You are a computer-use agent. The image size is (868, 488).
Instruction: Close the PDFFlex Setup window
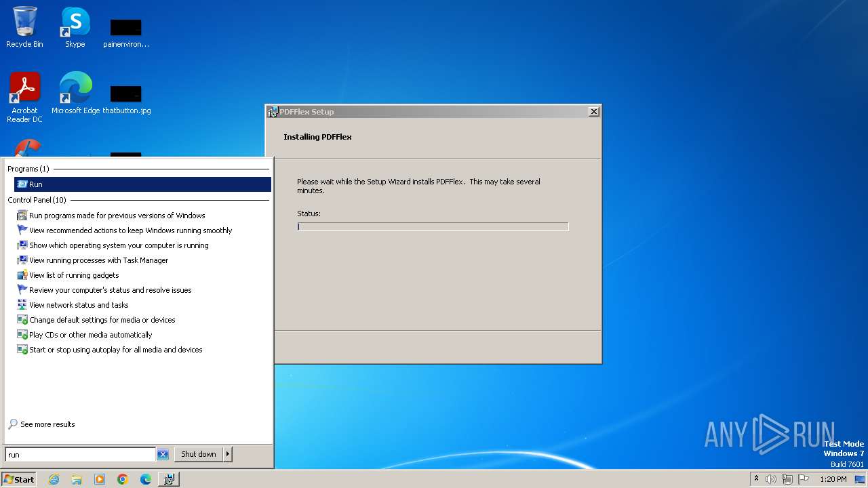point(594,112)
